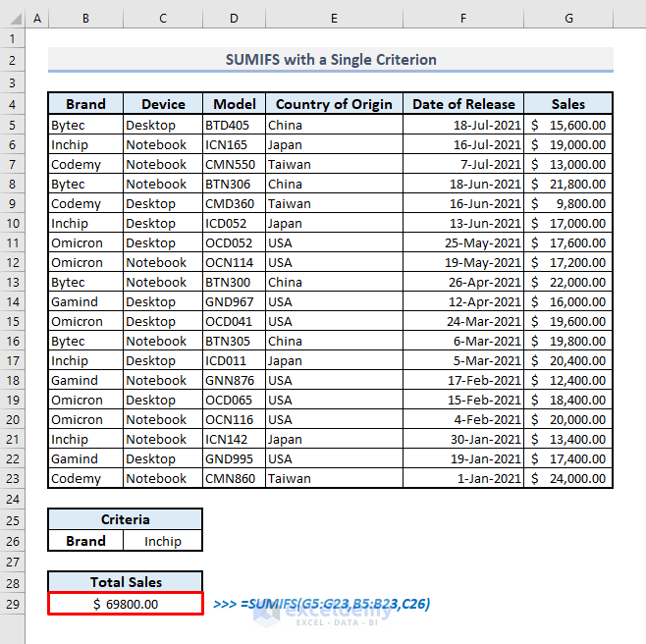Select model cell OCD041

coord(234,321)
